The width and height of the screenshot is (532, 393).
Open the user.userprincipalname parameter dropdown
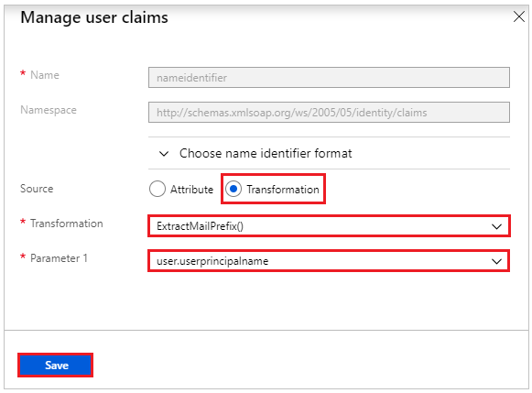coord(329,261)
